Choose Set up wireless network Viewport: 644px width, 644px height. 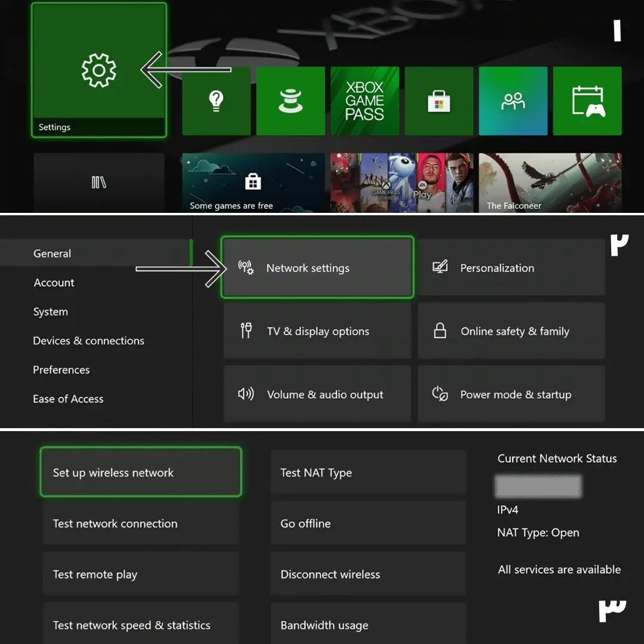[141, 472]
